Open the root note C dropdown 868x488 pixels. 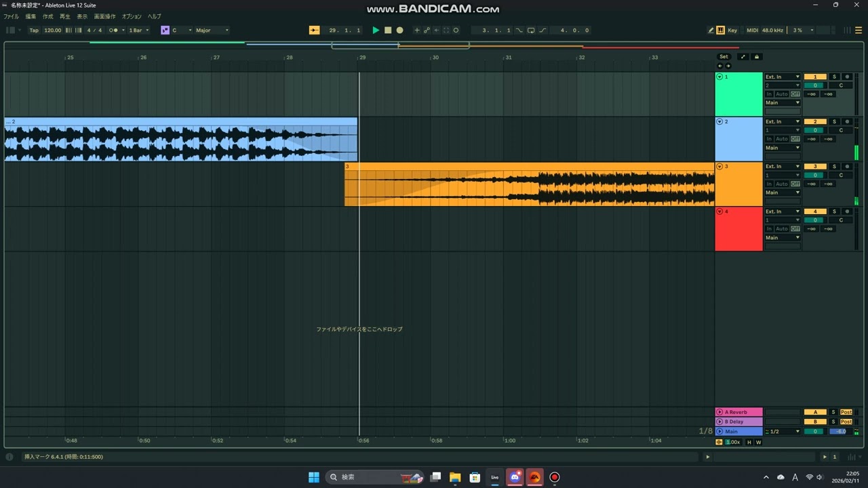coord(182,30)
